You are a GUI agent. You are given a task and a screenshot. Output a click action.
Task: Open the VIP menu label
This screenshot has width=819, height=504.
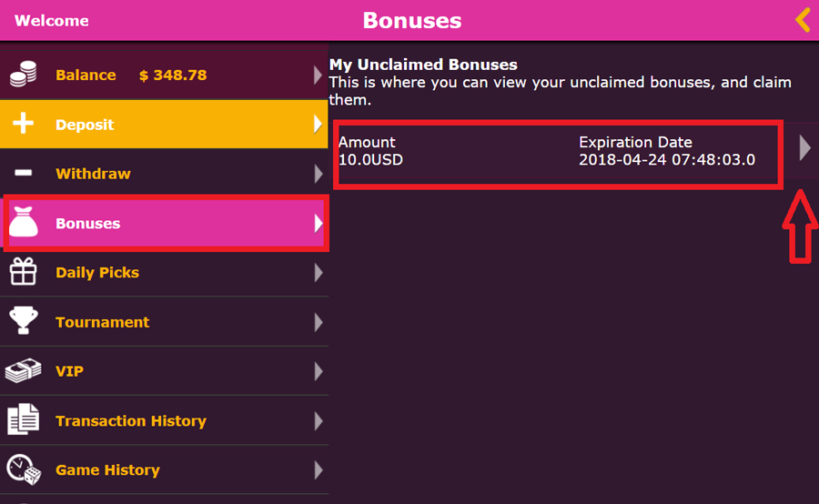(69, 371)
